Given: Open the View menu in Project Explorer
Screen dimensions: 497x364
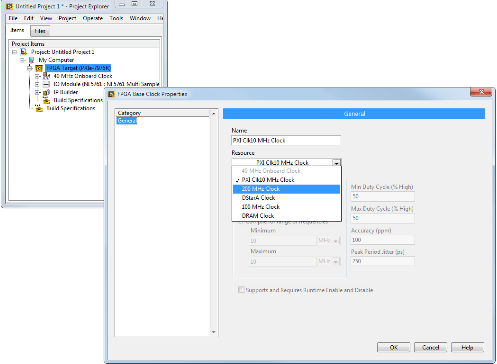Looking at the screenshot, I should (46, 18).
